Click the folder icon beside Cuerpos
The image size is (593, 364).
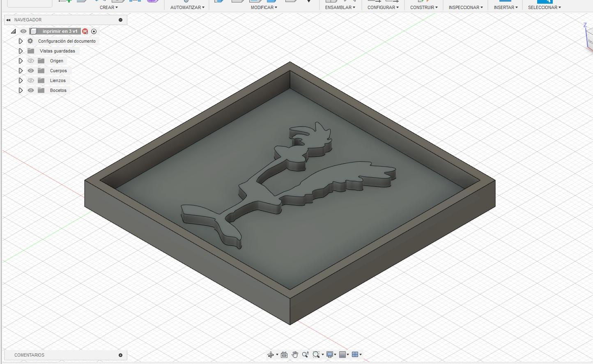(x=41, y=71)
